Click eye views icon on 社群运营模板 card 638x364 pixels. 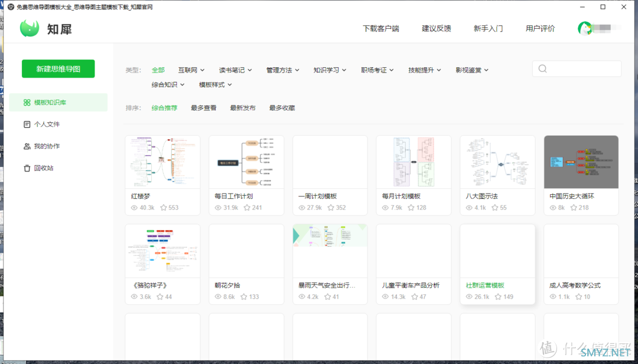pyautogui.click(x=469, y=297)
